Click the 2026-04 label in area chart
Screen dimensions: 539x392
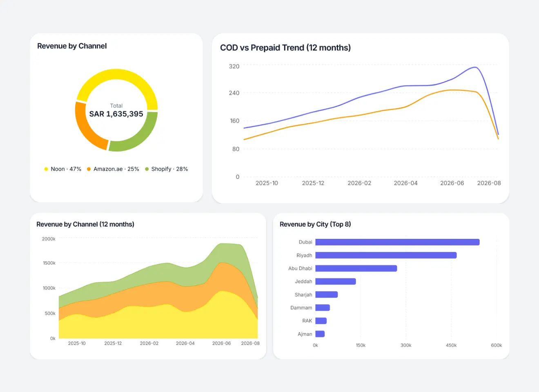tap(185, 343)
